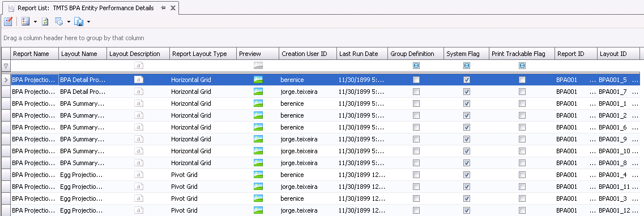This screenshot has width=644, height=216.
Task: Click the save layout floppy disk icon
Action: point(79,21)
